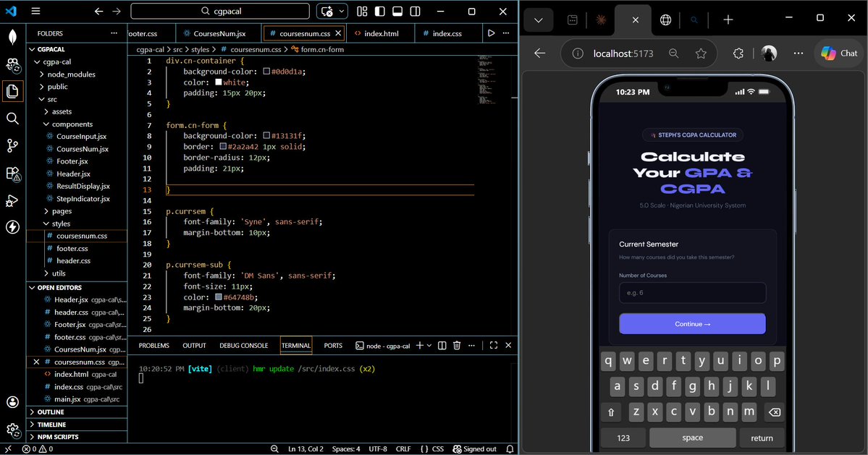Image resolution: width=868 pixels, height=455 pixels.
Task: Open the Search view in activity bar
Action: tap(13, 119)
